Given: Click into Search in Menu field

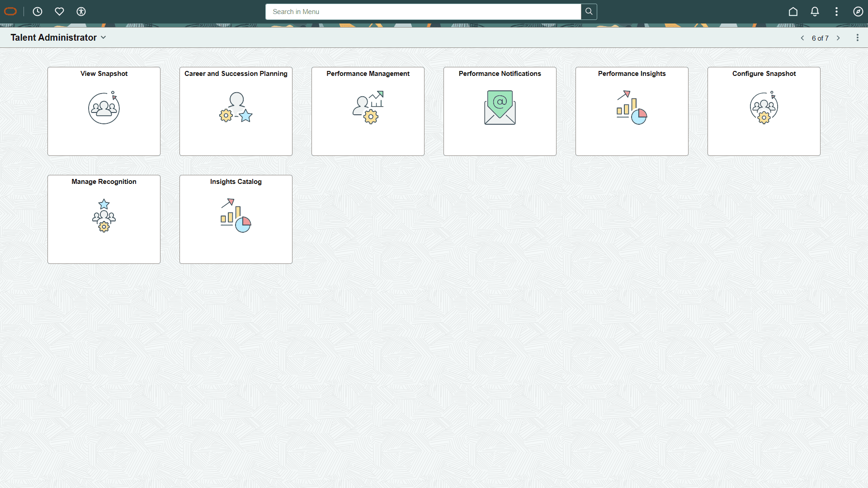Looking at the screenshot, I should point(423,12).
